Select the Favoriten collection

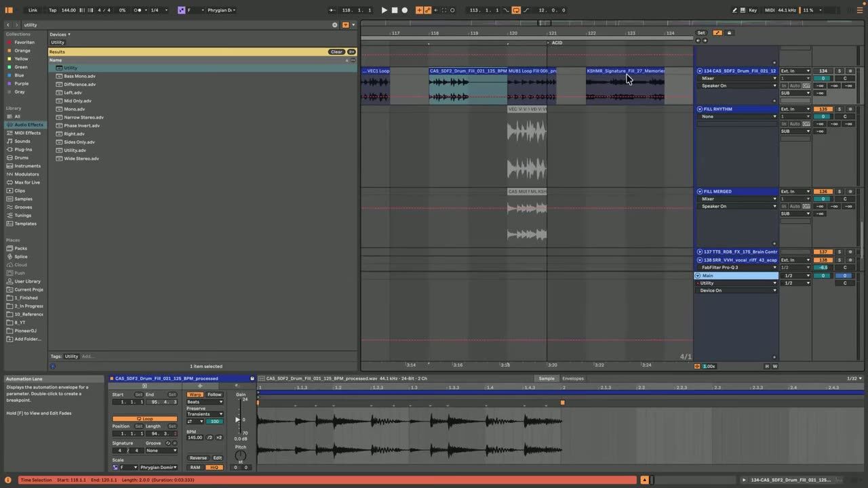click(24, 42)
